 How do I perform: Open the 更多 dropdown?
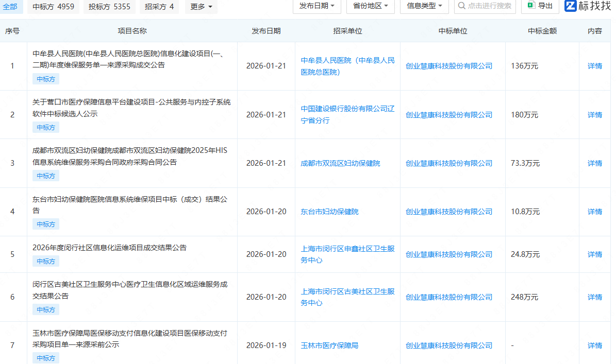[201, 7]
